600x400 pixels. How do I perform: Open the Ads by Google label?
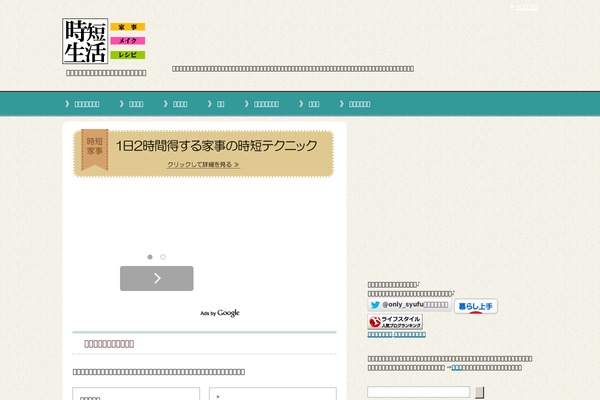pos(220,313)
